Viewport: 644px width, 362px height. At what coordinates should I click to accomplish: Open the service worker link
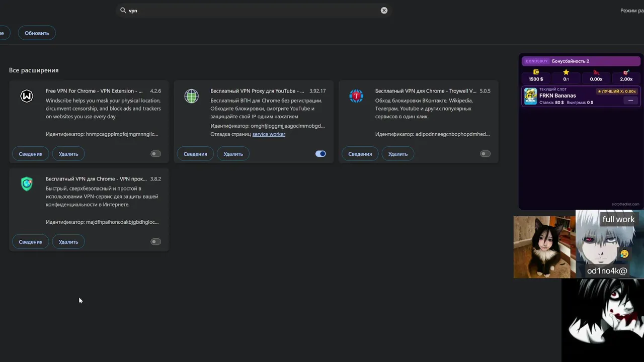[x=269, y=134]
